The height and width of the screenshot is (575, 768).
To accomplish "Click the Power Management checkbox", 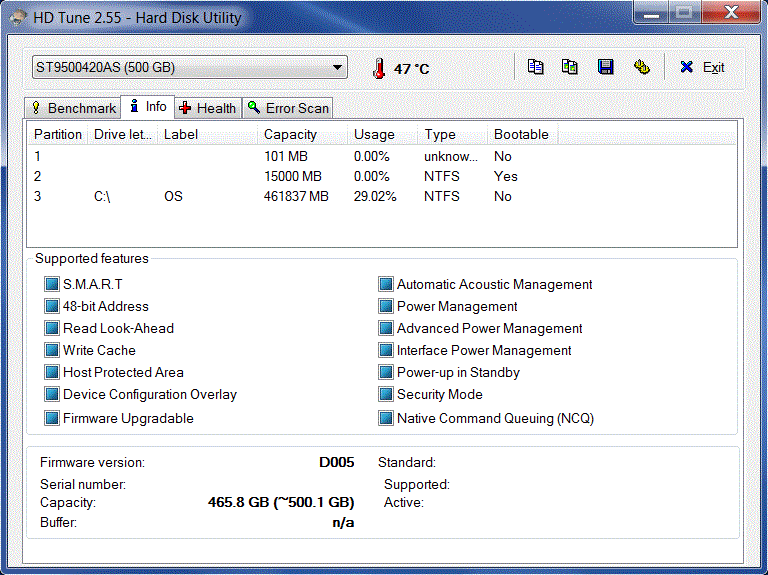I will pos(385,306).
